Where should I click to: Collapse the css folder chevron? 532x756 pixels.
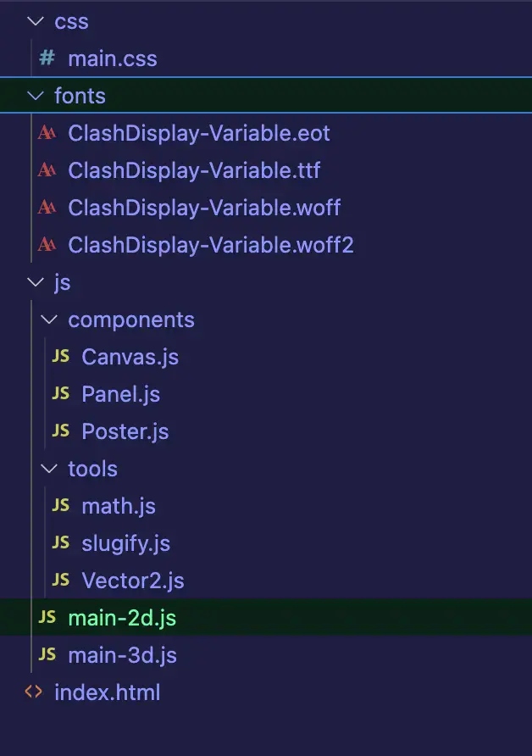[x=35, y=21]
